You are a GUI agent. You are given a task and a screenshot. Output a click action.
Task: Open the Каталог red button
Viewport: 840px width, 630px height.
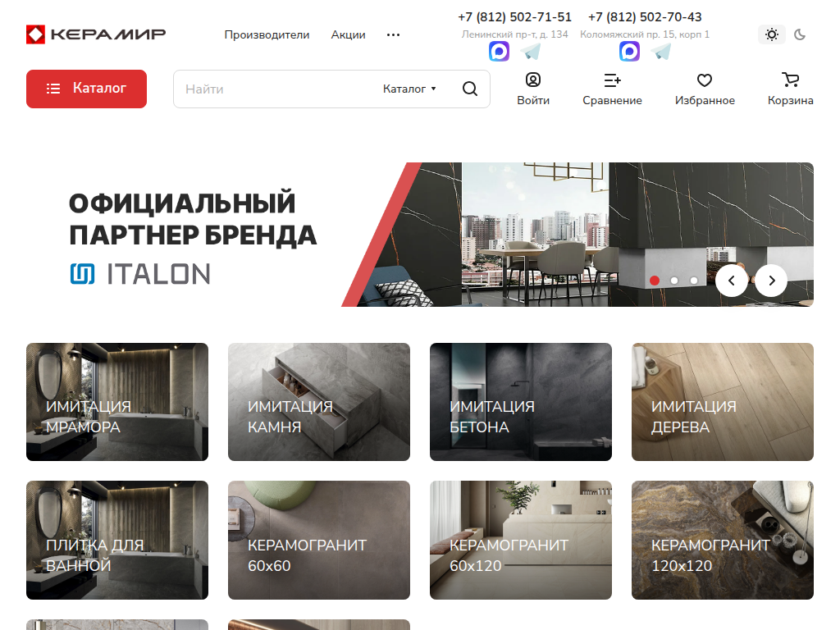click(86, 89)
